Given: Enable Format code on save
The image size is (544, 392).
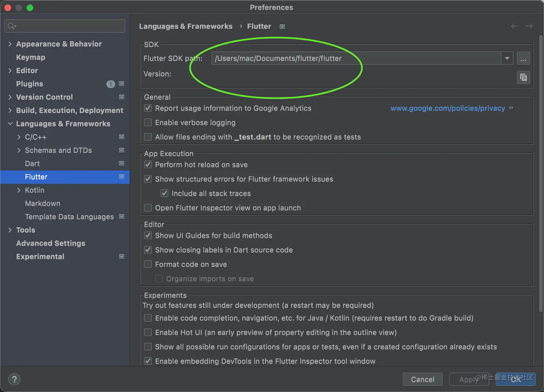Looking at the screenshot, I should click(x=148, y=264).
